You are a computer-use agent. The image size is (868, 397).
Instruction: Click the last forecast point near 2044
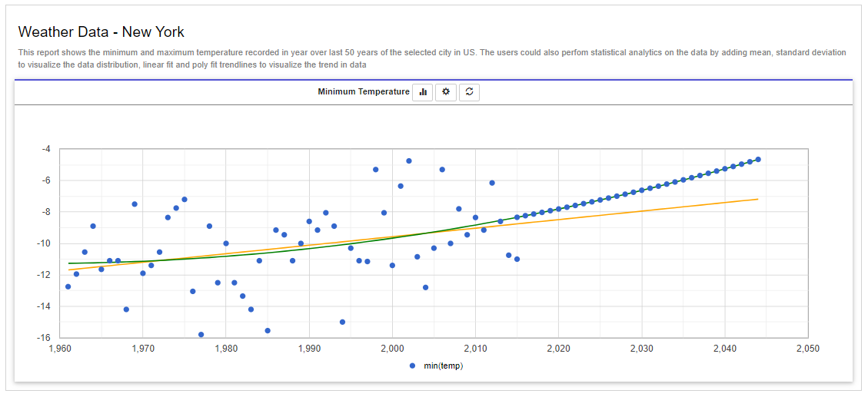tap(758, 160)
